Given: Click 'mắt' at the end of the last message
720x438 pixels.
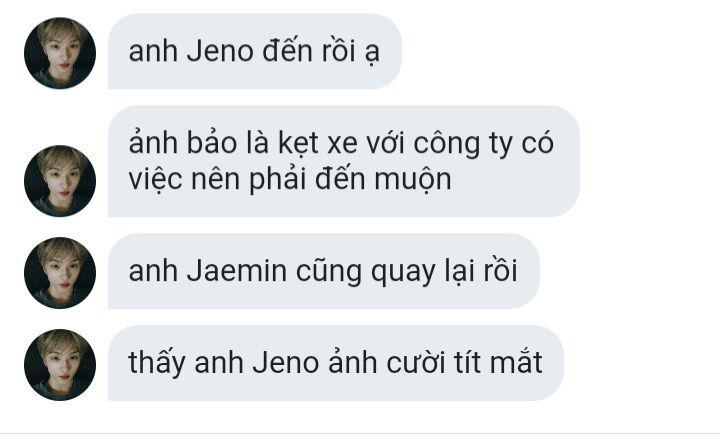Looking at the screenshot, I should coord(516,362).
